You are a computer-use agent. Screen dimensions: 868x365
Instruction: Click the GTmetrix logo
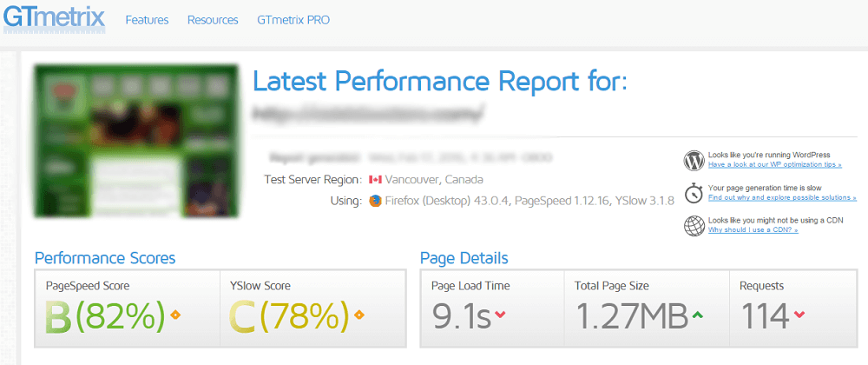pos(54,18)
